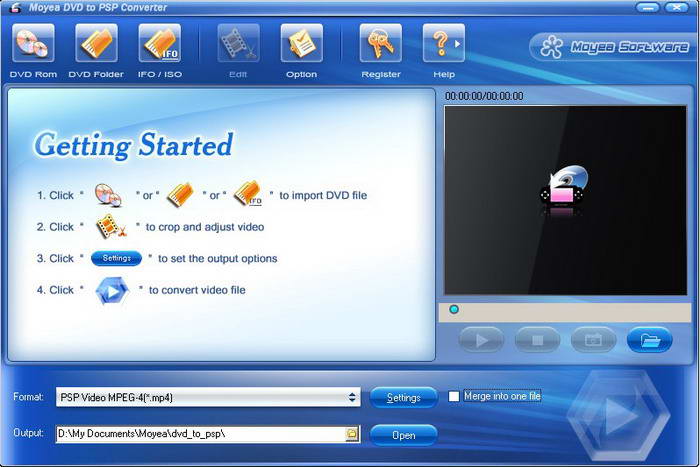Viewport: 700px width, 467px height.
Task: Click the 00:00:00/00:00:00 time display
Action: pos(484,96)
